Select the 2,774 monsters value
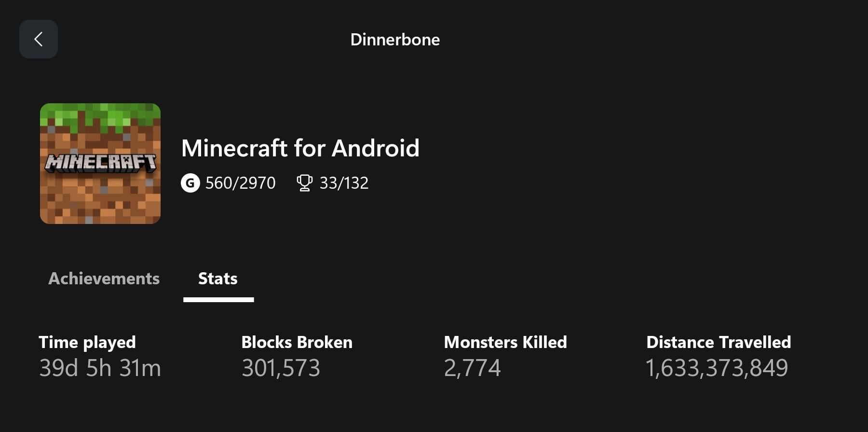This screenshot has width=868, height=432. (x=472, y=368)
